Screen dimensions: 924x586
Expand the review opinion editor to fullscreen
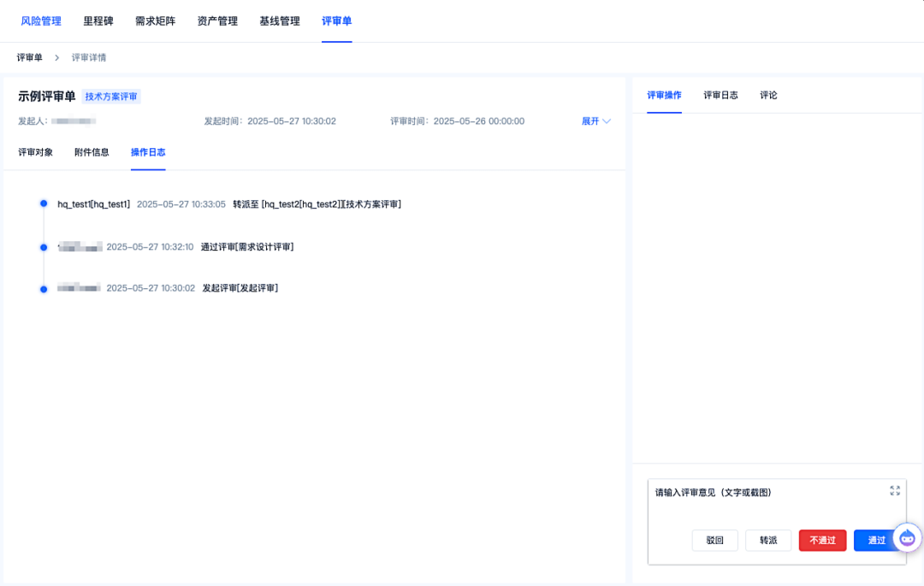[895, 490]
